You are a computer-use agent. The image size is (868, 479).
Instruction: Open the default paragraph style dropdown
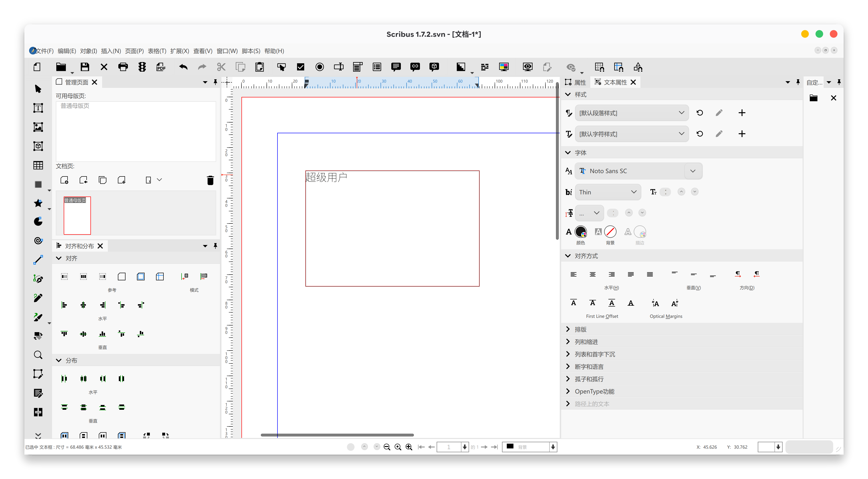click(632, 113)
